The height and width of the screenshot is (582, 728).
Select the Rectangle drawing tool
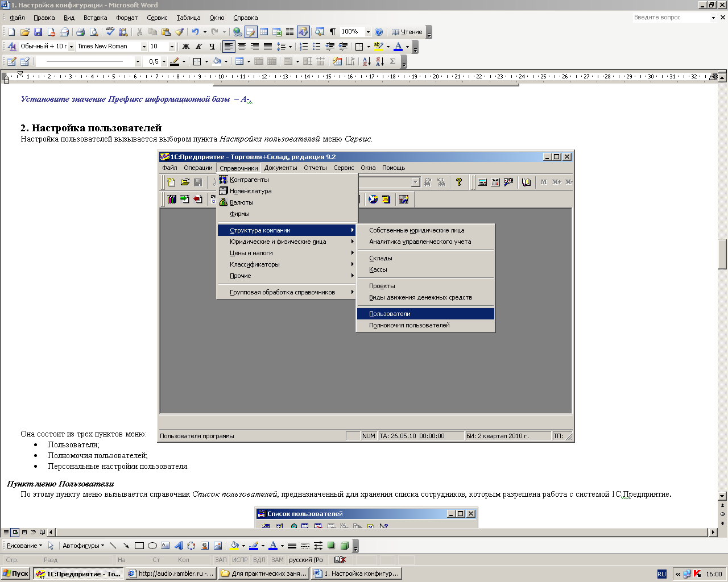point(139,546)
